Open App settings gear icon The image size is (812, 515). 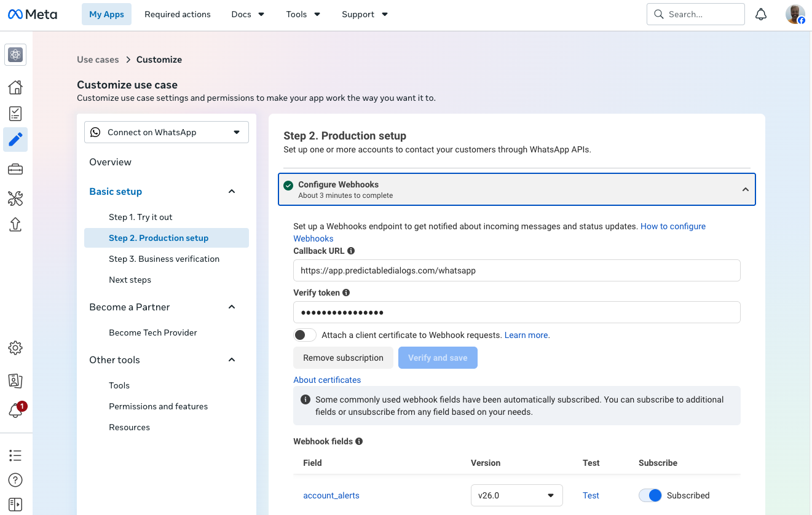coord(15,348)
